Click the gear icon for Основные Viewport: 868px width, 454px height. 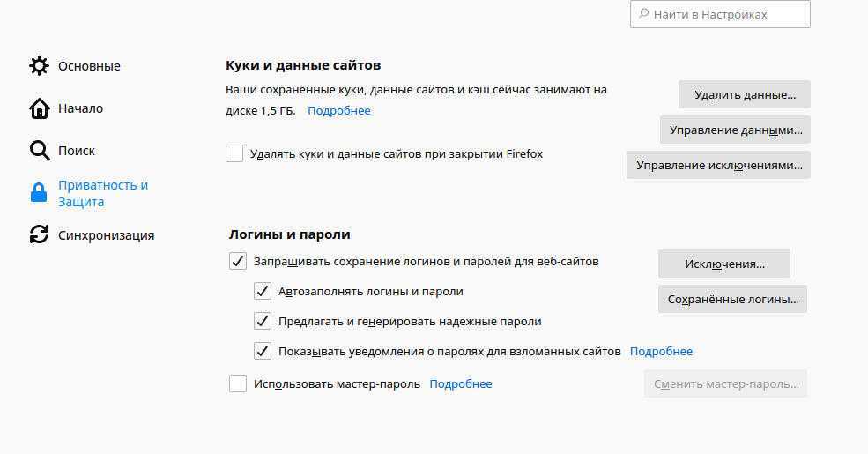coord(40,66)
